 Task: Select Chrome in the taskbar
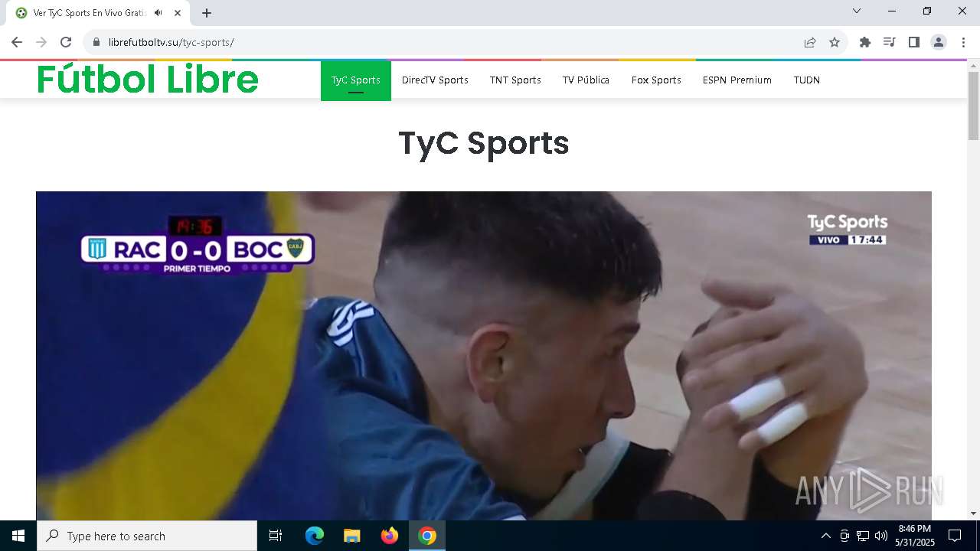427,536
